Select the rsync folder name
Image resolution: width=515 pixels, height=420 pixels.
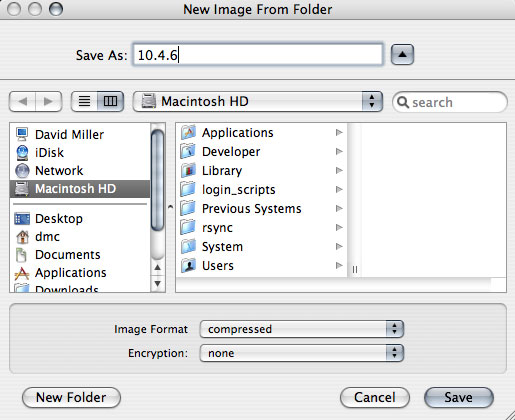tap(217, 228)
